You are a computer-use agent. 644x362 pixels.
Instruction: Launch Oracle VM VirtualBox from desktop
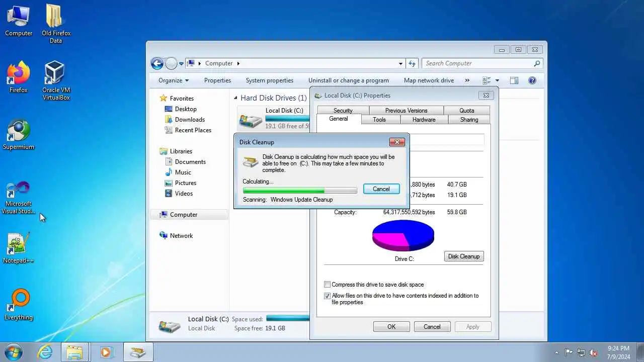(56, 80)
